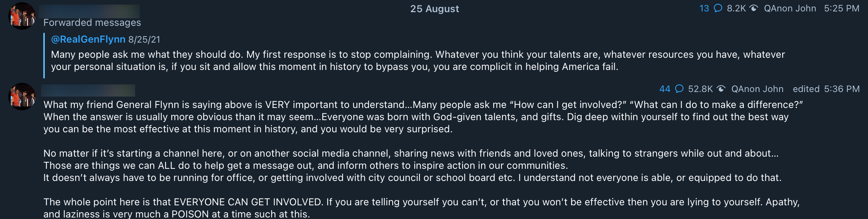
Task: Click the 'QAnon John' signature next to 5:25 PM
Action: coord(790,8)
